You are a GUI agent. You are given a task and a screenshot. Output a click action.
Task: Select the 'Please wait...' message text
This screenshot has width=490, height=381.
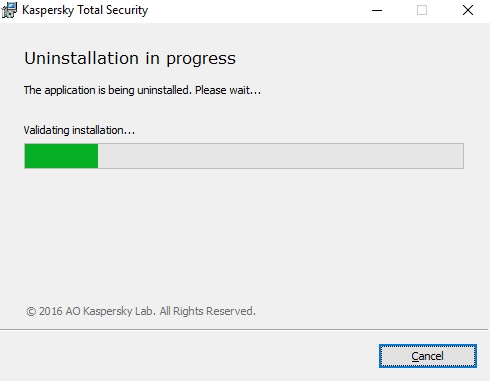pos(228,90)
